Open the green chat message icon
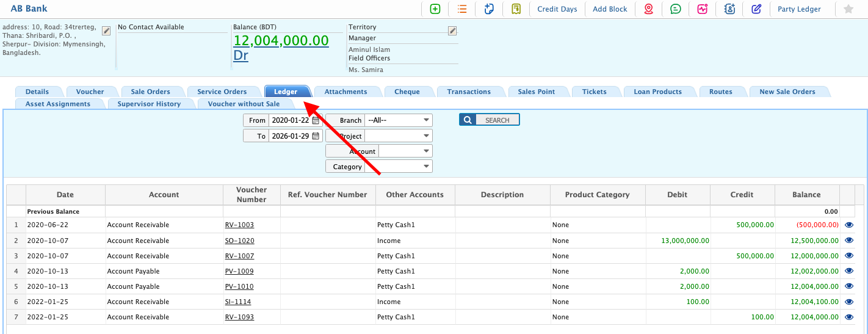 point(676,9)
